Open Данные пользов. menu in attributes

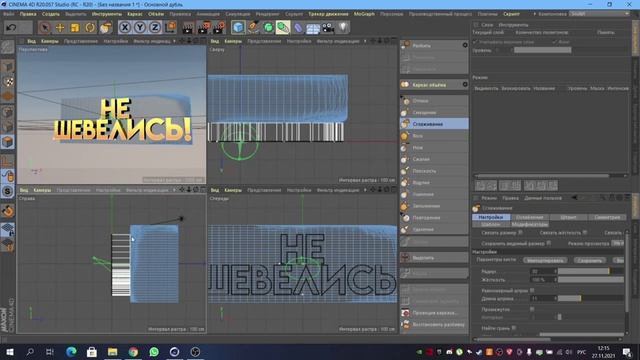click(x=543, y=198)
